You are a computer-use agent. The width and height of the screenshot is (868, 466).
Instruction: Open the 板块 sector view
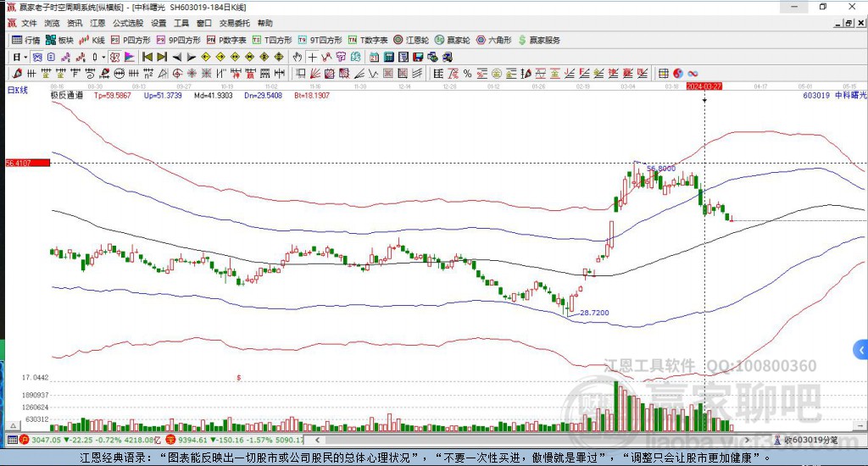pos(60,40)
